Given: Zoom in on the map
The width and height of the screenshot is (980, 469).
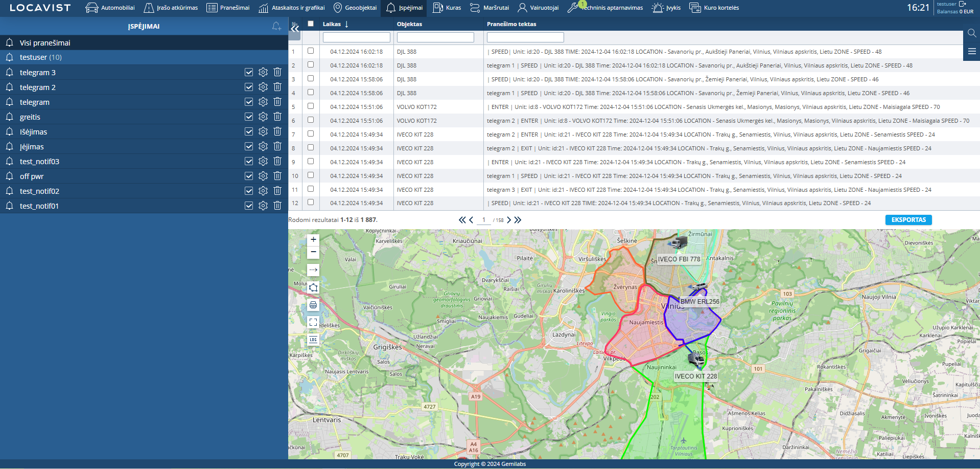Looking at the screenshot, I should click(x=313, y=240).
